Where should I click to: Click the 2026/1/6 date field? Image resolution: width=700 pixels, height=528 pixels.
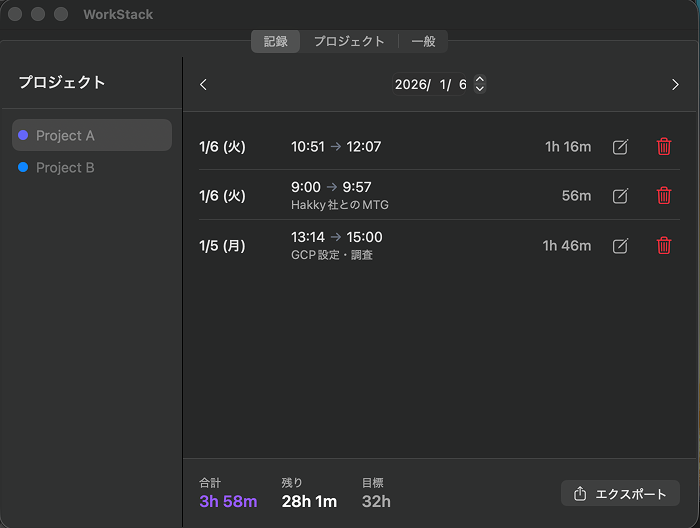(x=429, y=84)
